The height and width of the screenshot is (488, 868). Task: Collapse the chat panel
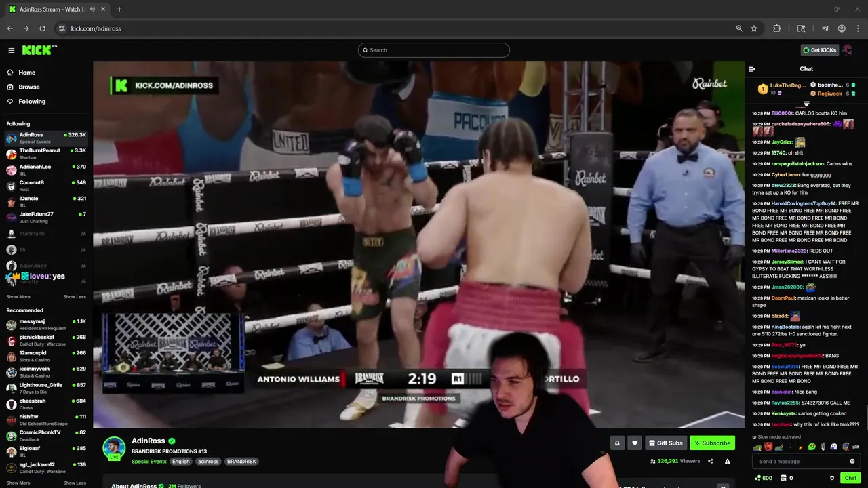[752, 69]
